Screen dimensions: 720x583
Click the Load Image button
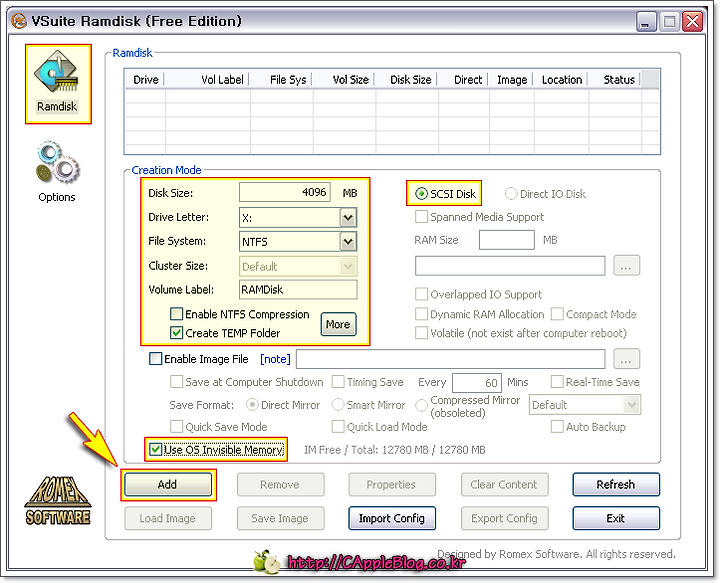tap(168, 518)
